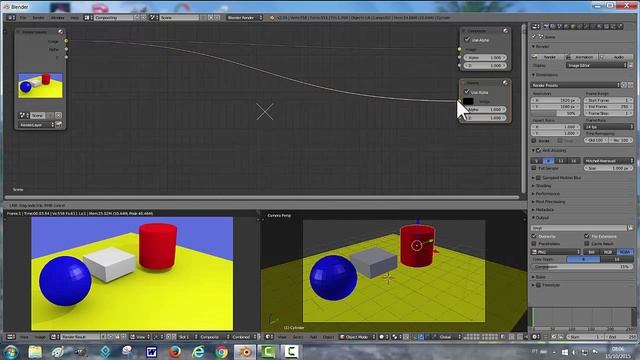
Task: Open Blender in the Windows taskbar
Action: click(x=245, y=352)
